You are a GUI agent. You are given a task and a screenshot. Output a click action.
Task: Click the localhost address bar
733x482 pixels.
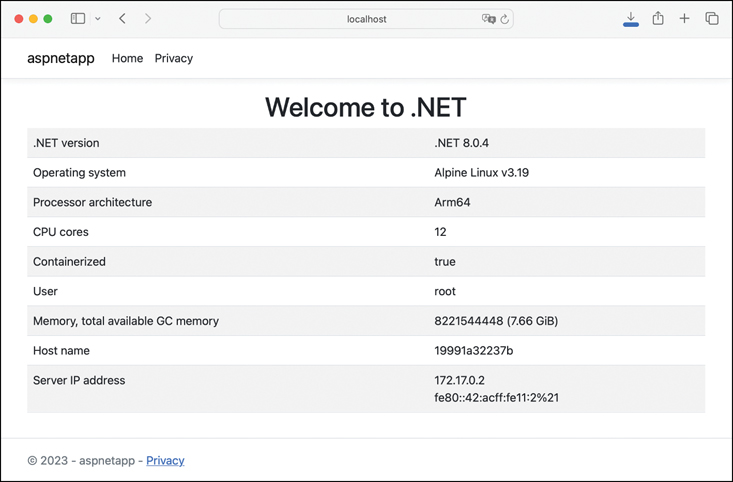point(366,19)
